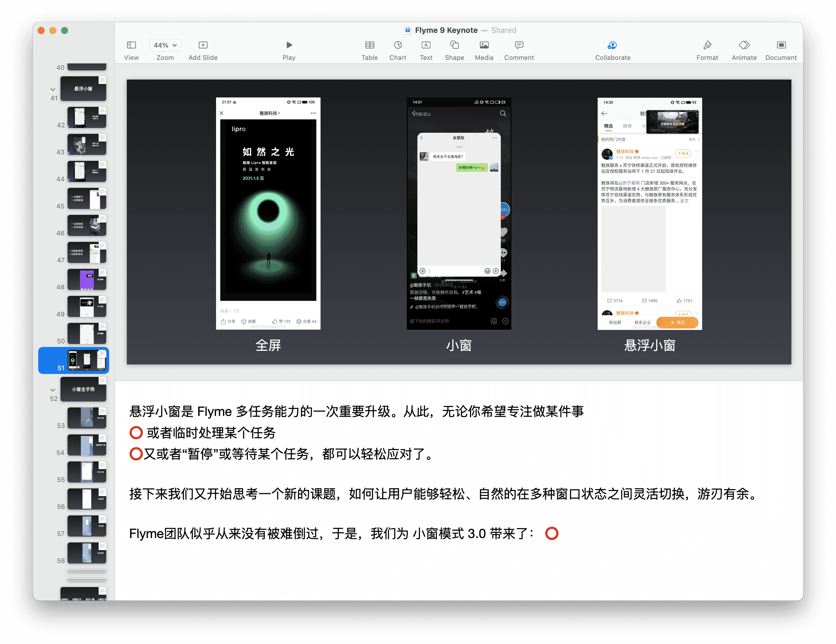
Task: Open the Document inspector
Action: (x=781, y=45)
